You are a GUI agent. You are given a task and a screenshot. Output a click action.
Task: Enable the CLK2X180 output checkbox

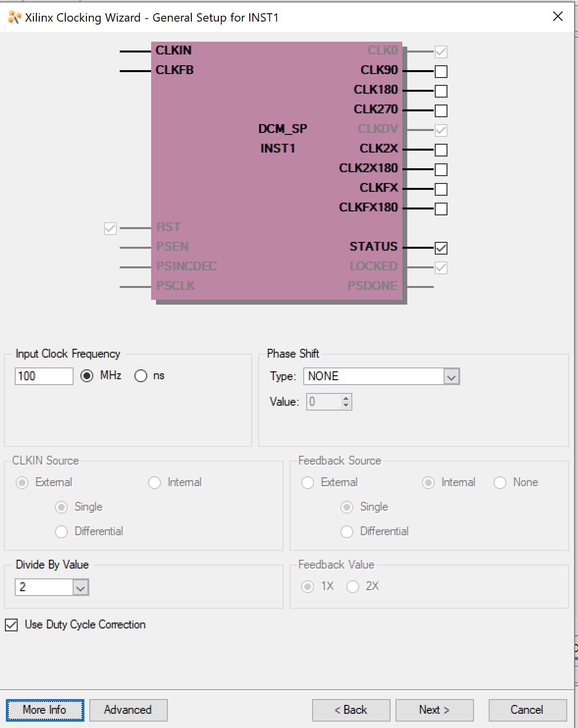tap(441, 170)
